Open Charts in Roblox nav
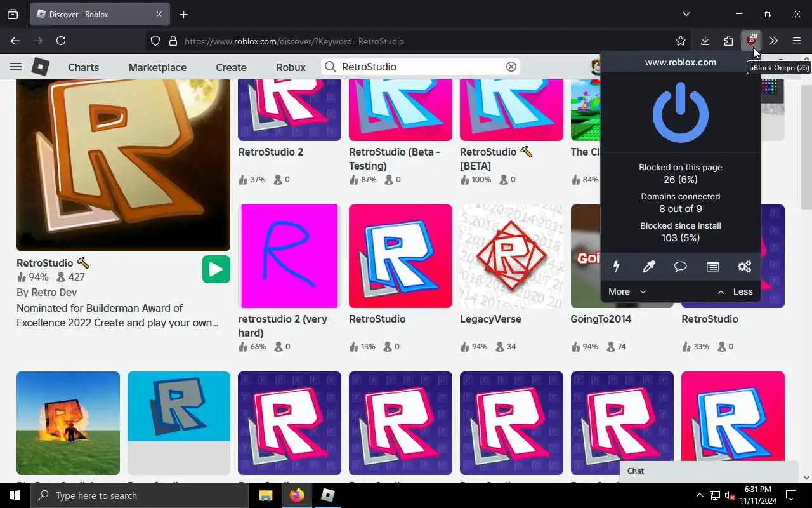 pyautogui.click(x=83, y=67)
